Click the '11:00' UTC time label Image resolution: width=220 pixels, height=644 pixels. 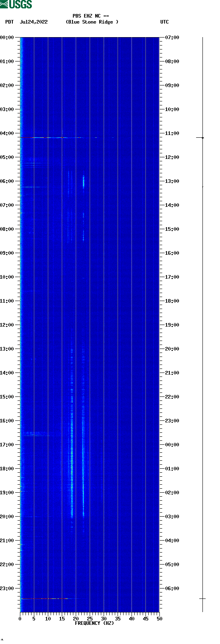click(x=172, y=133)
